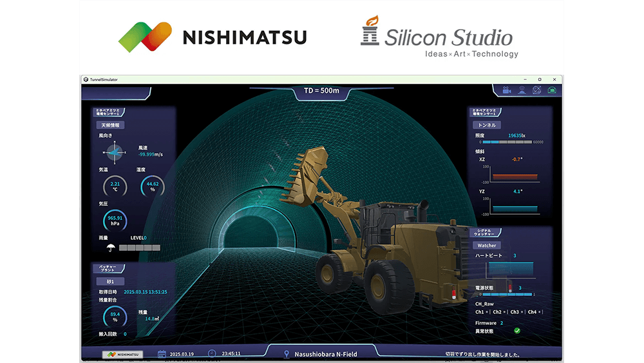644x363 pixels.
Task: Maximize the TunnelSimulator window
Action: 540,79
